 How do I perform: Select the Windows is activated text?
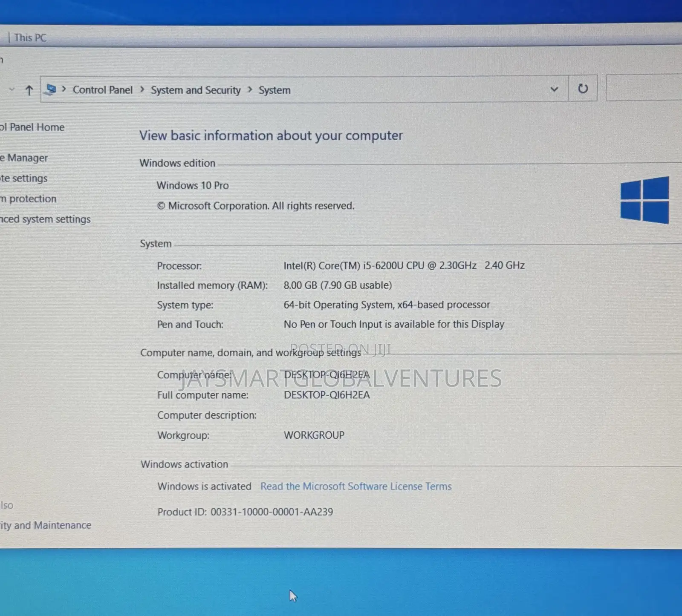click(204, 486)
